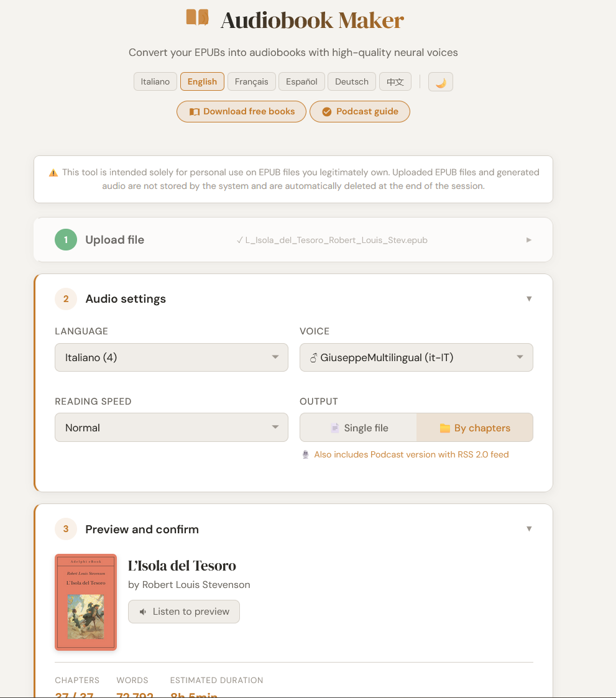Open the Podcast guide
The width and height of the screenshot is (616, 698).
coord(360,111)
